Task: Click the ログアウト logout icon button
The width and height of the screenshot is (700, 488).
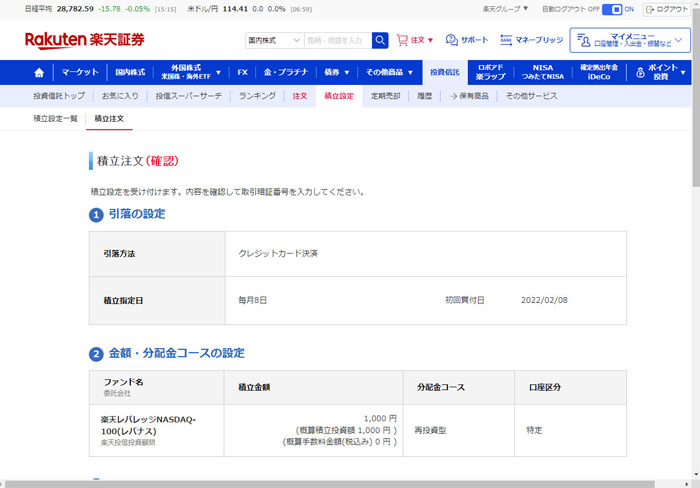Action: tap(665, 9)
